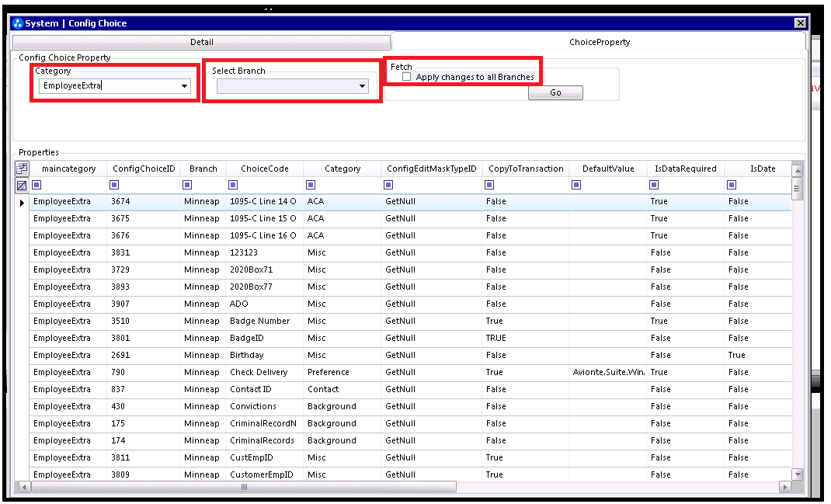This screenshot has height=504, width=831.
Task: Click the System Config Choice window icon
Action: (x=18, y=23)
